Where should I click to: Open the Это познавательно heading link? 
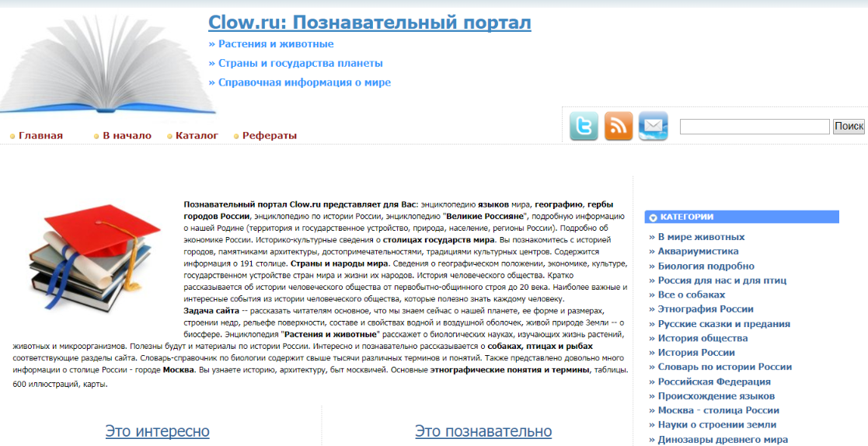[483, 431]
